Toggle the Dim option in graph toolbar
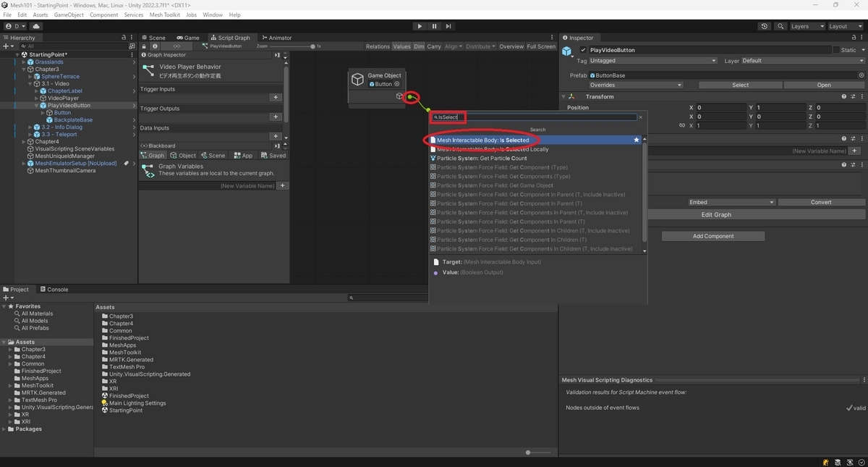The height and width of the screenshot is (467, 868). pos(419,46)
